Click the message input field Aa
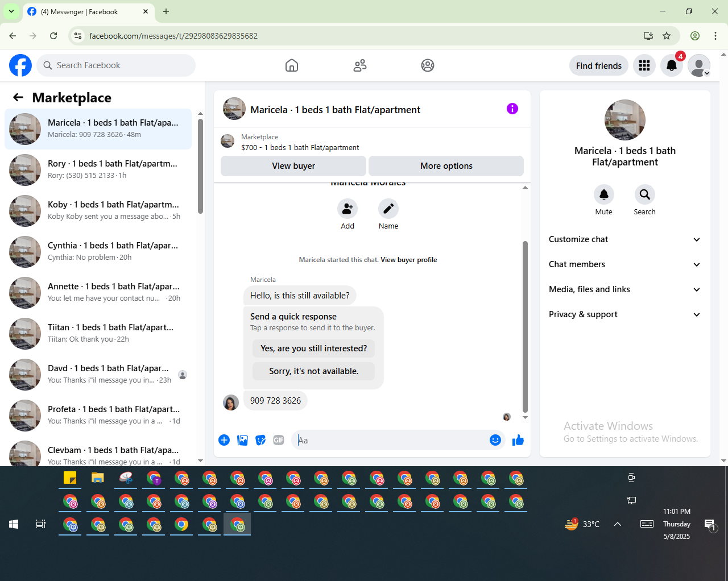Viewport: 728px width, 581px height. 390,440
